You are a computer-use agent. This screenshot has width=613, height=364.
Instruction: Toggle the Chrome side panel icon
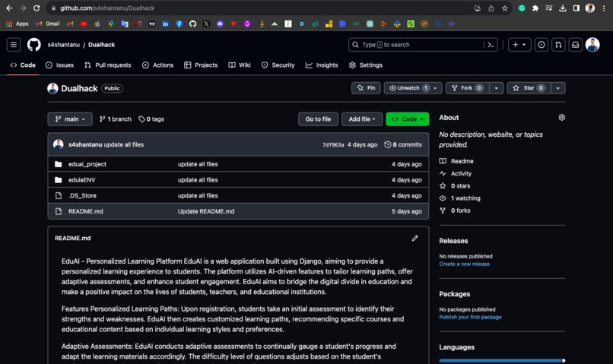coord(576,8)
